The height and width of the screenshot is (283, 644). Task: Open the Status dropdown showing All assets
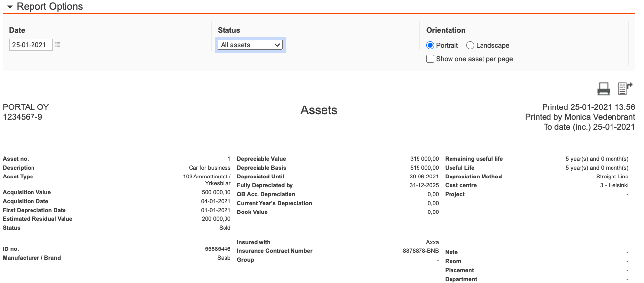pos(250,45)
